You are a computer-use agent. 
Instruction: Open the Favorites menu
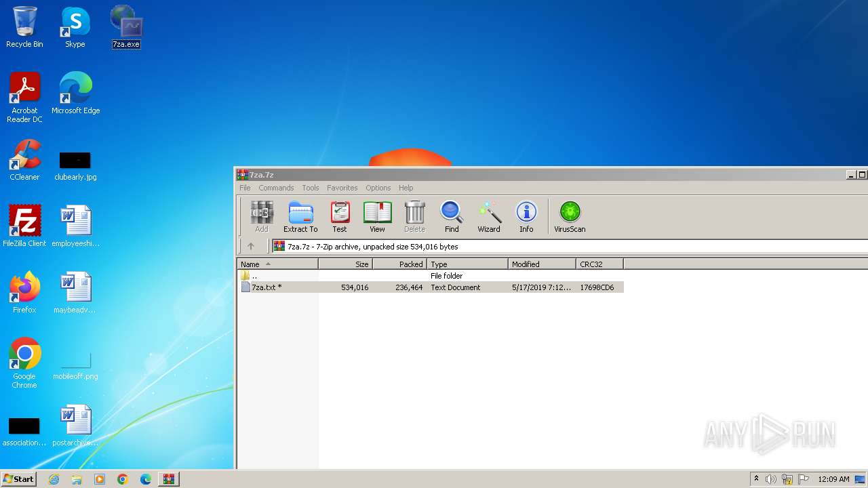pos(342,188)
